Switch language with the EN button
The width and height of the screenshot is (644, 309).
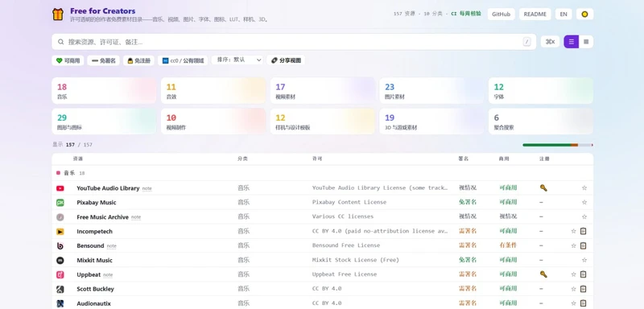pyautogui.click(x=563, y=14)
